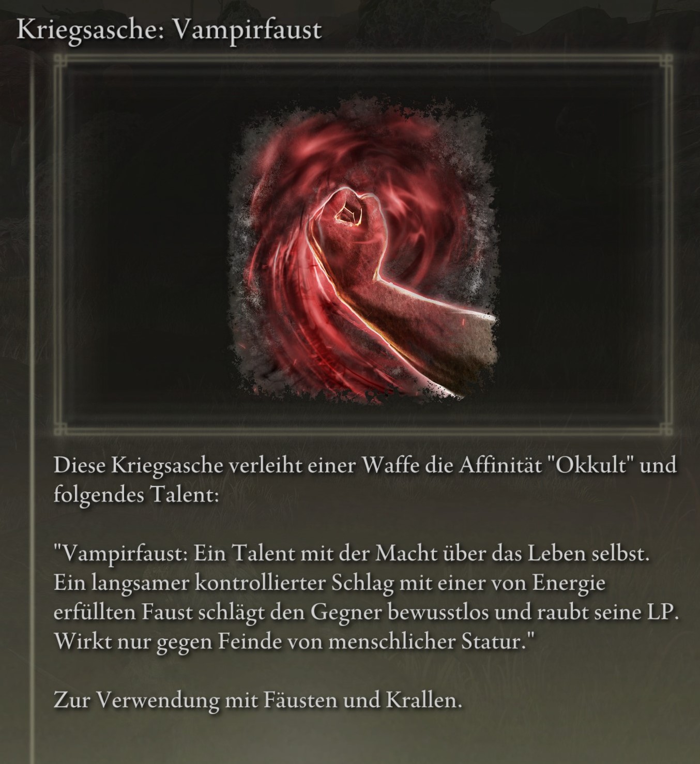Click "Zur Verwendung mit Fäusten und Krallen."
This screenshot has height=764, width=700.
coord(257,701)
